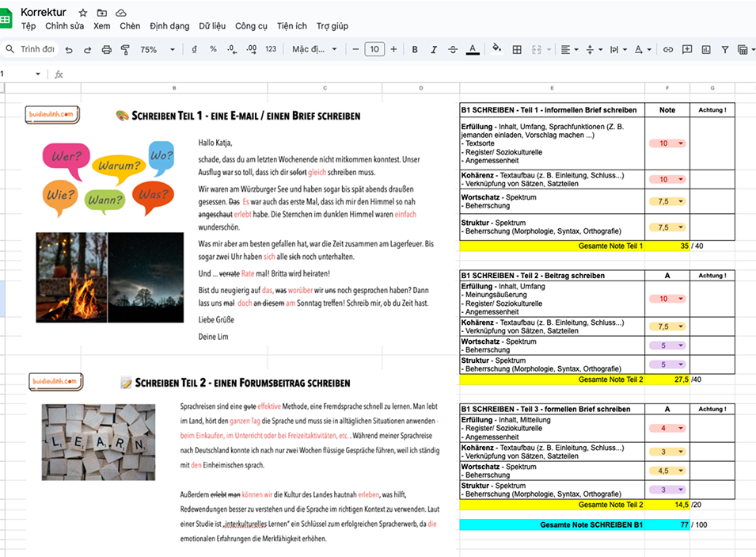756x557 pixels.
Task: Click the Undo arrow icon
Action: (x=69, y=49)
